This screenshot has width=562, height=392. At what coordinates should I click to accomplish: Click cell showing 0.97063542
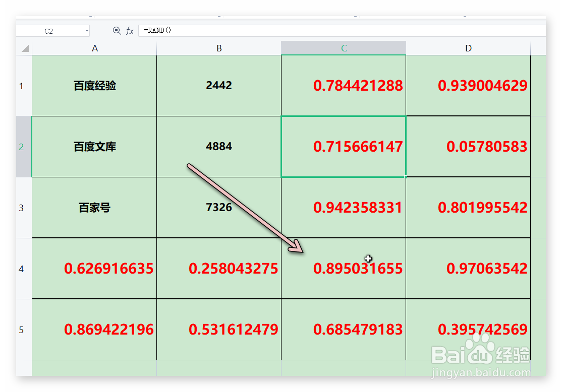click(x=468, y=269)
